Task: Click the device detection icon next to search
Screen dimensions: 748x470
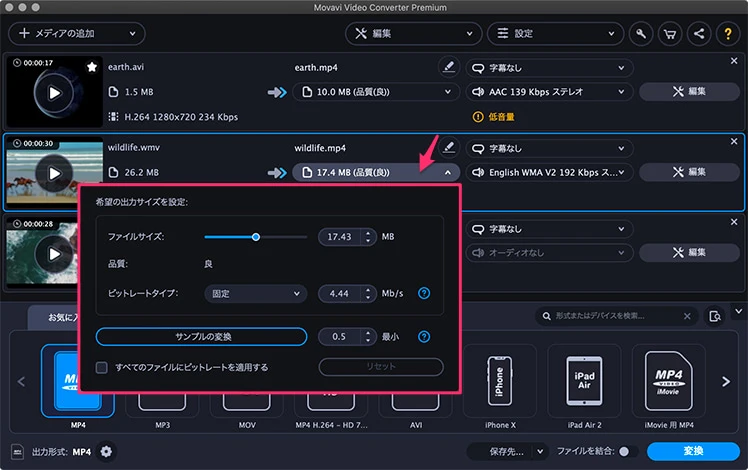Action: (x=715, y=316)
